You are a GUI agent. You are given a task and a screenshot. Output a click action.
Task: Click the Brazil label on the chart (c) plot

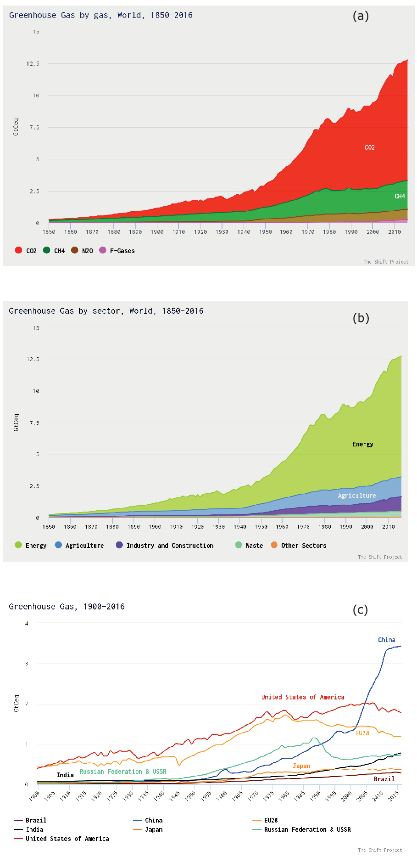[x=384, y=779]
